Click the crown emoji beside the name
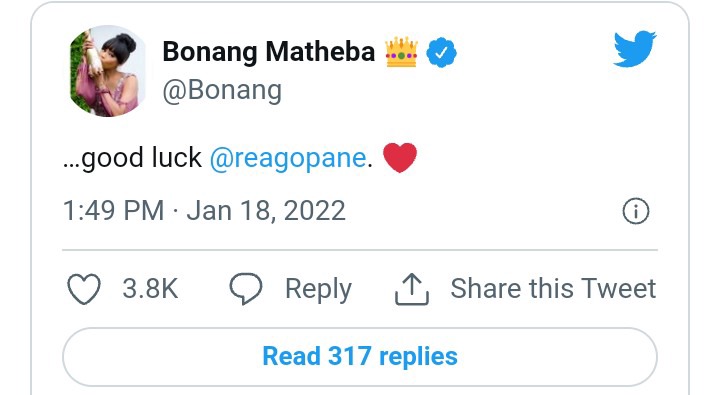The image size is (720, 395). pos(402,52)
